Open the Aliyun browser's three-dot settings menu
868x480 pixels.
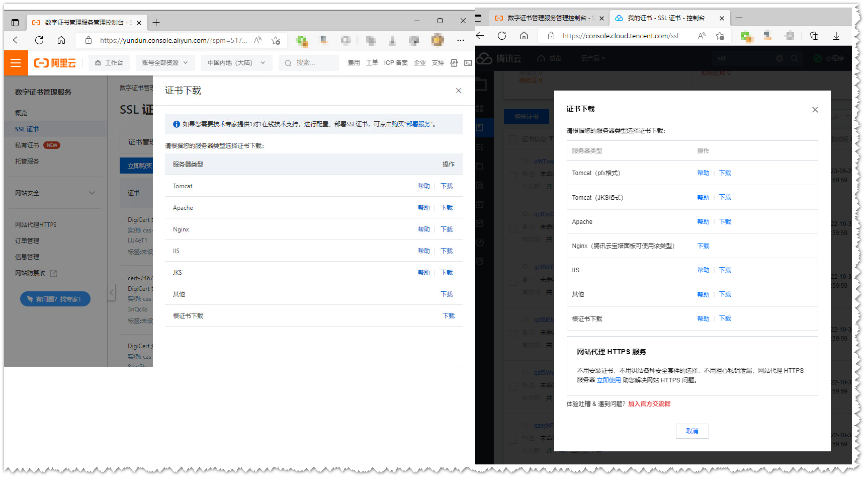pyautogui.click(x=461, y=40)
